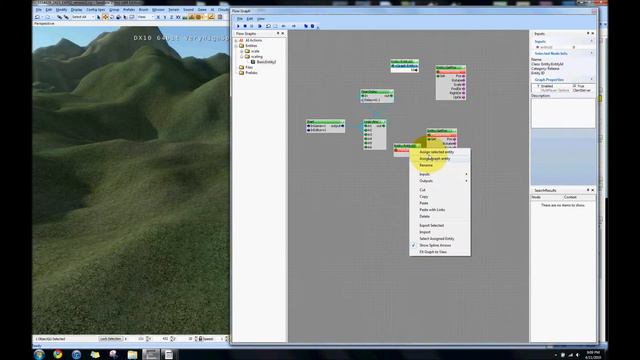The image size is (640, 360).
Task: Select the Files folder in Flow Graphs tree
Action: point(249,67)
